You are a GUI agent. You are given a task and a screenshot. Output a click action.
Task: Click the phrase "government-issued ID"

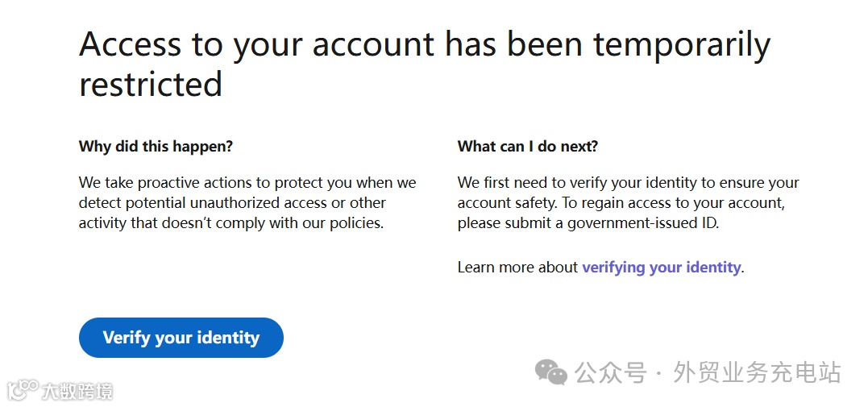pyautogui.click(x=642, y=223)
